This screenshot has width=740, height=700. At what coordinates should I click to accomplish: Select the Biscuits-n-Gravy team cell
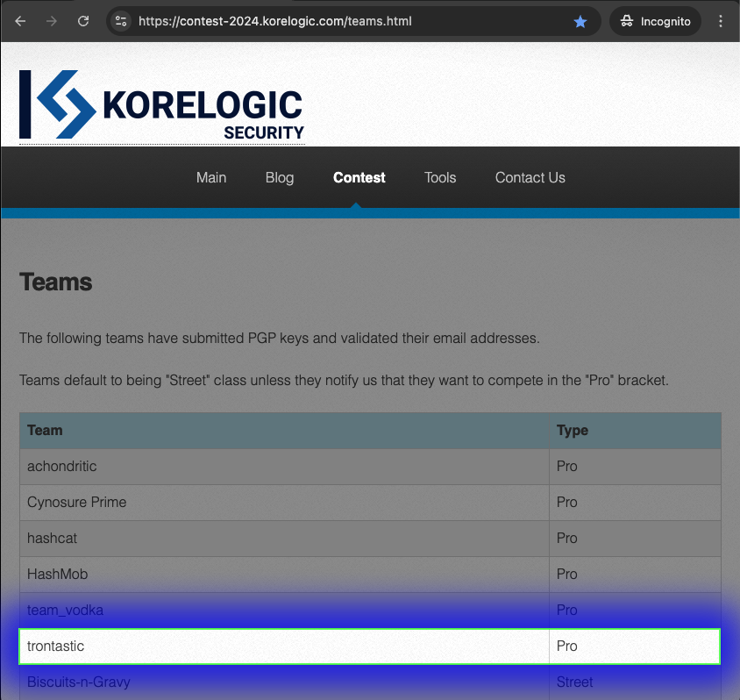coord(284,682)
